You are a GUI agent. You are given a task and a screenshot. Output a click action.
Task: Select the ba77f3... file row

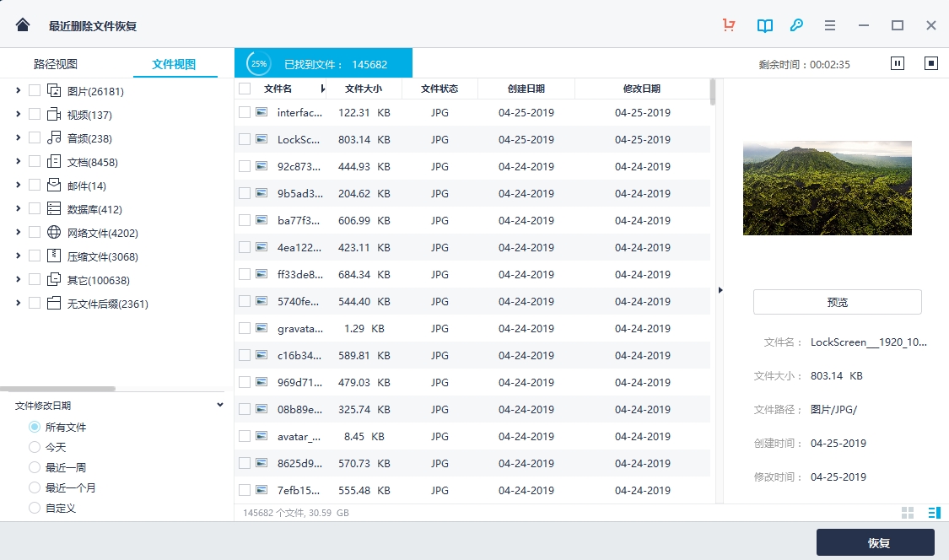point(472,220)
